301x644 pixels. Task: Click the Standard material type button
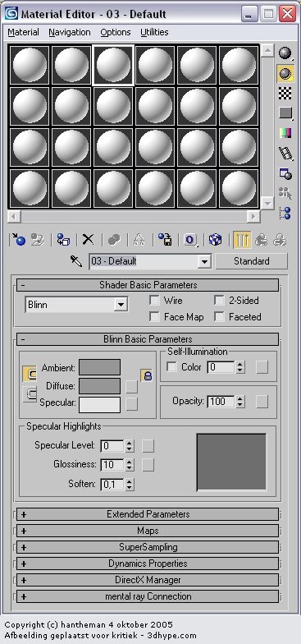coord(251,261)
